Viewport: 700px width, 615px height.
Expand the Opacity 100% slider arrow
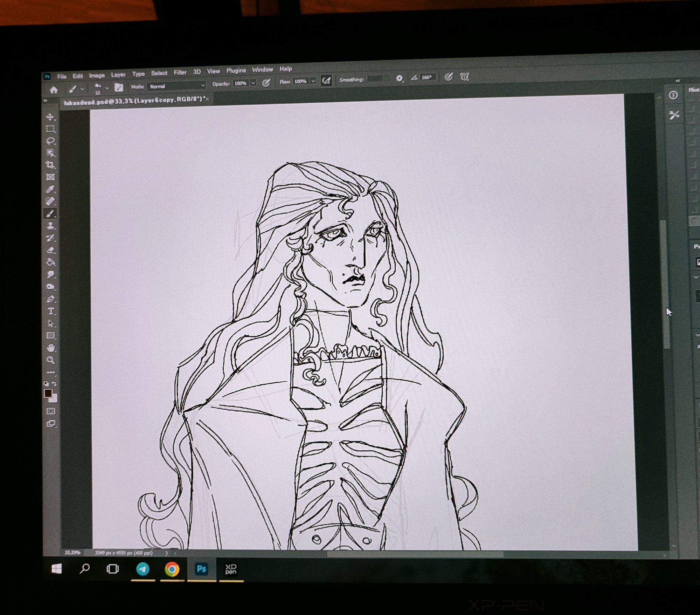click(253, 83)
